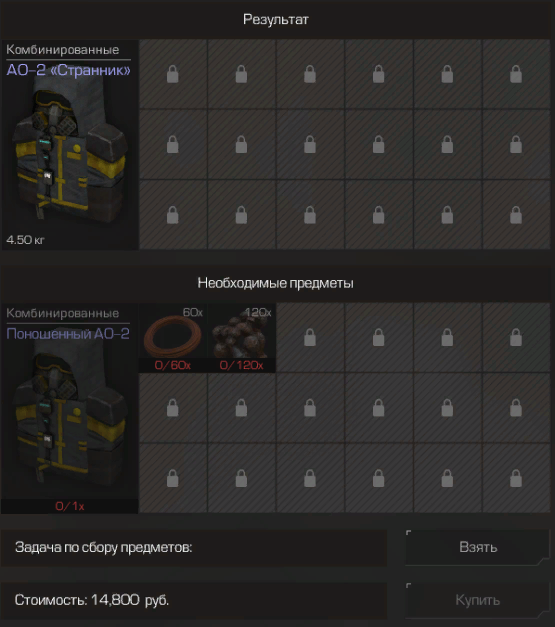Click the 4.50 кг weight label
This screenshot has height=627, width=555.
tap(25, 240)
